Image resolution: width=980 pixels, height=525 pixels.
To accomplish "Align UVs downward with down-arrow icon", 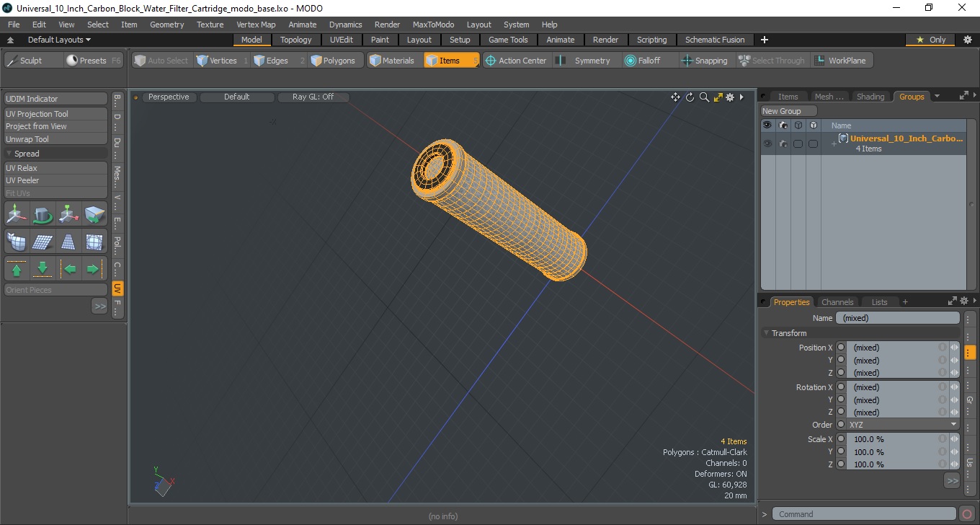I will [43, 269].
